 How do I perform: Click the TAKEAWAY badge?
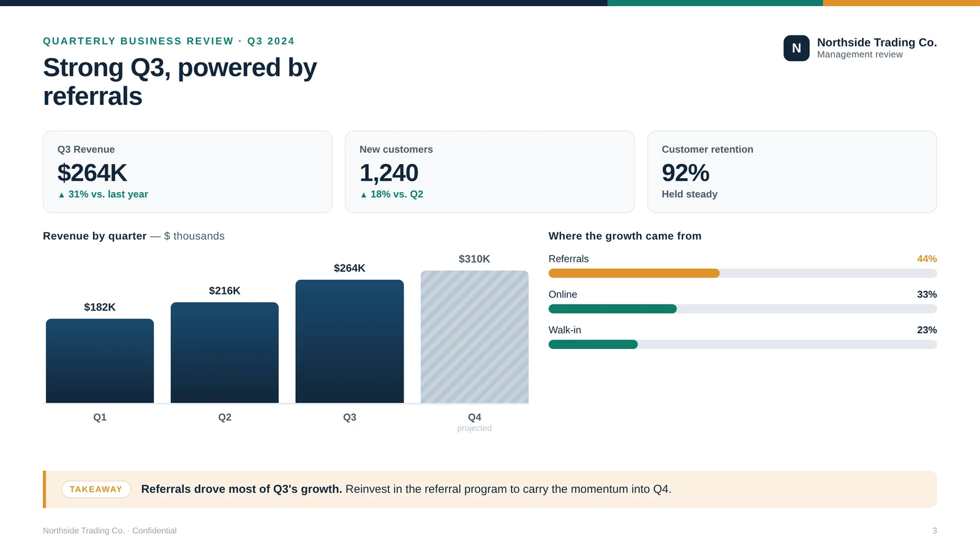click(96, 489)
